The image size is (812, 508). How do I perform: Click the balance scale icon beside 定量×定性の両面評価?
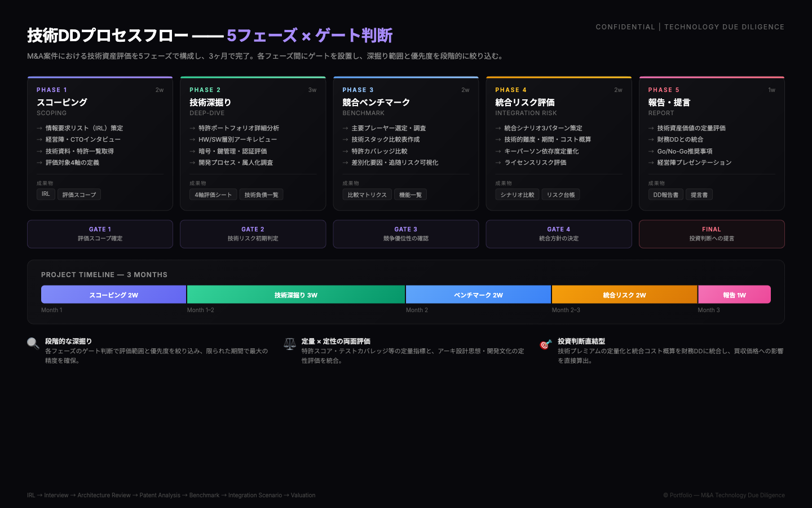(290, 344)
